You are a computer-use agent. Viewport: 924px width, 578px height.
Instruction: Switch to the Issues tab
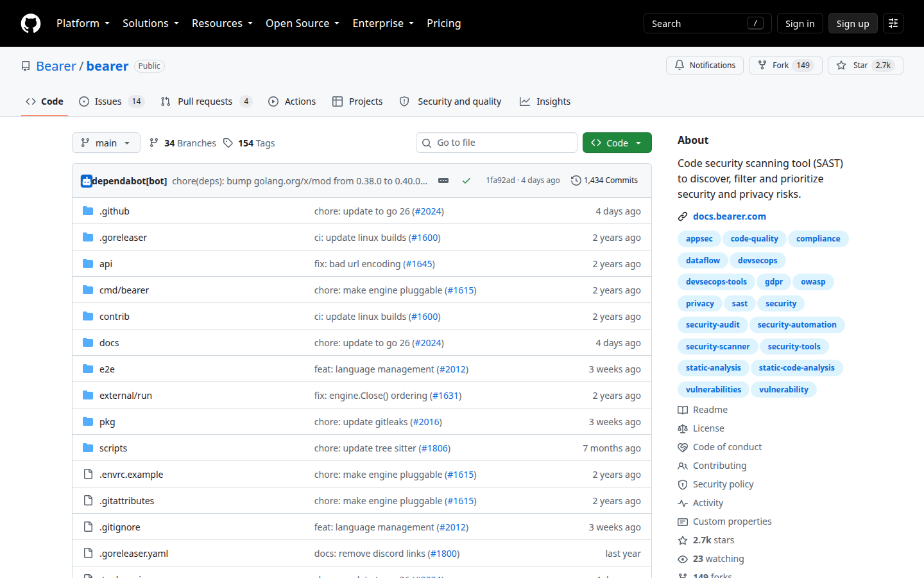point(112,101)
